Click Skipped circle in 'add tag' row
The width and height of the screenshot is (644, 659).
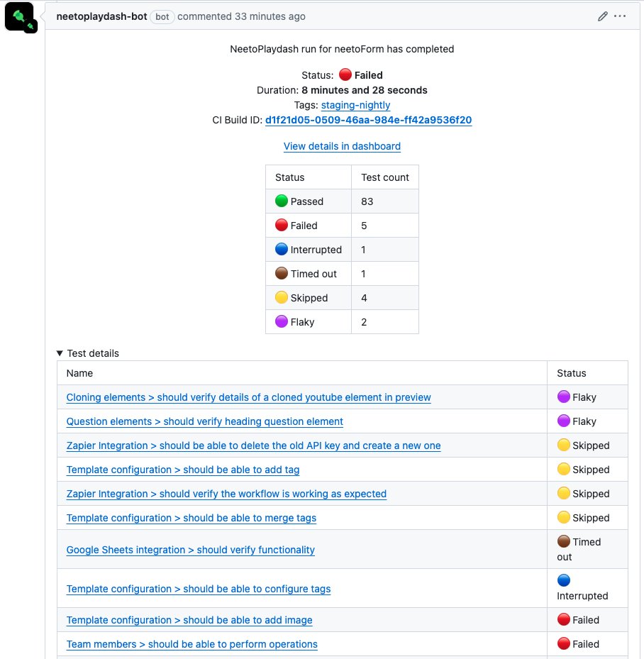[563, 469]
